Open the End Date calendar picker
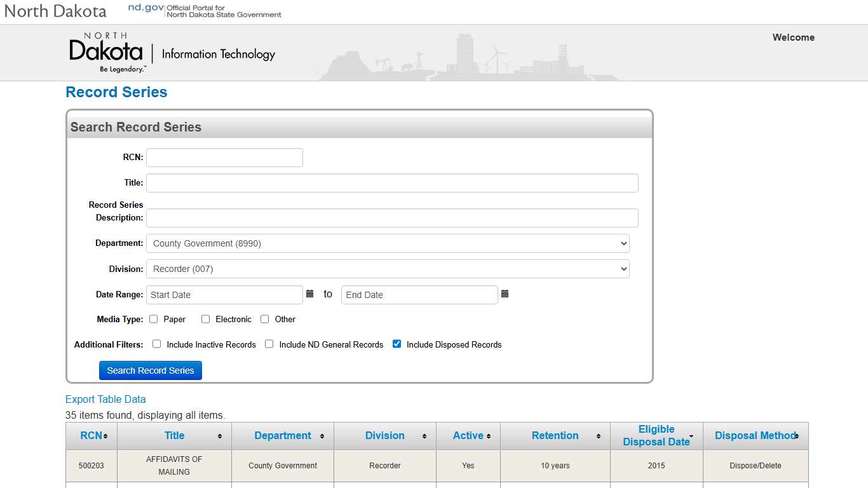 pyautogui.click(x=505, y=294)
